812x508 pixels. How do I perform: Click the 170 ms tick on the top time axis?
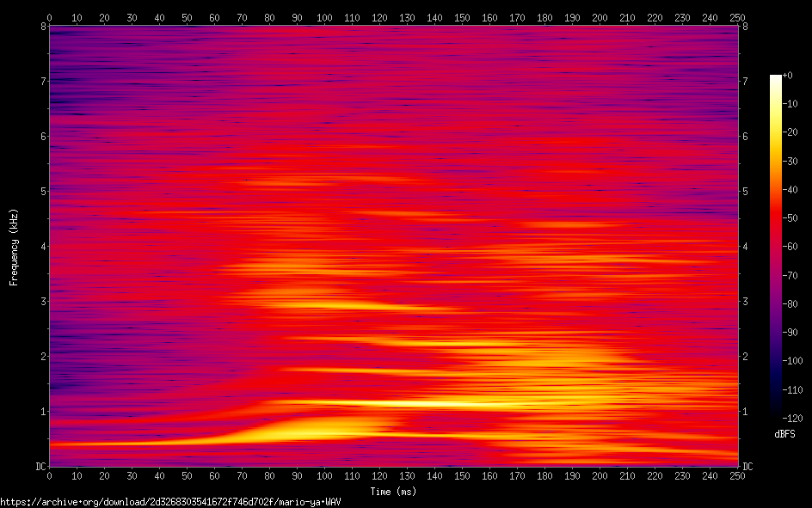coord(517,17)
